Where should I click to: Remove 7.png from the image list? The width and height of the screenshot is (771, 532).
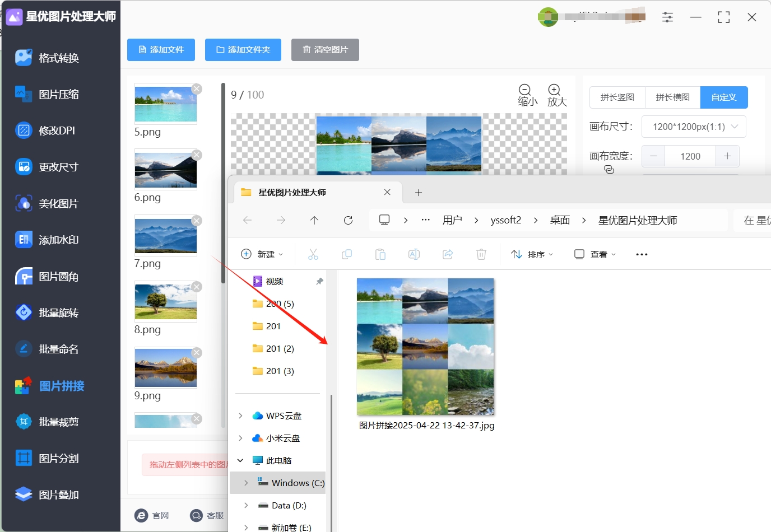pos(197,221)
